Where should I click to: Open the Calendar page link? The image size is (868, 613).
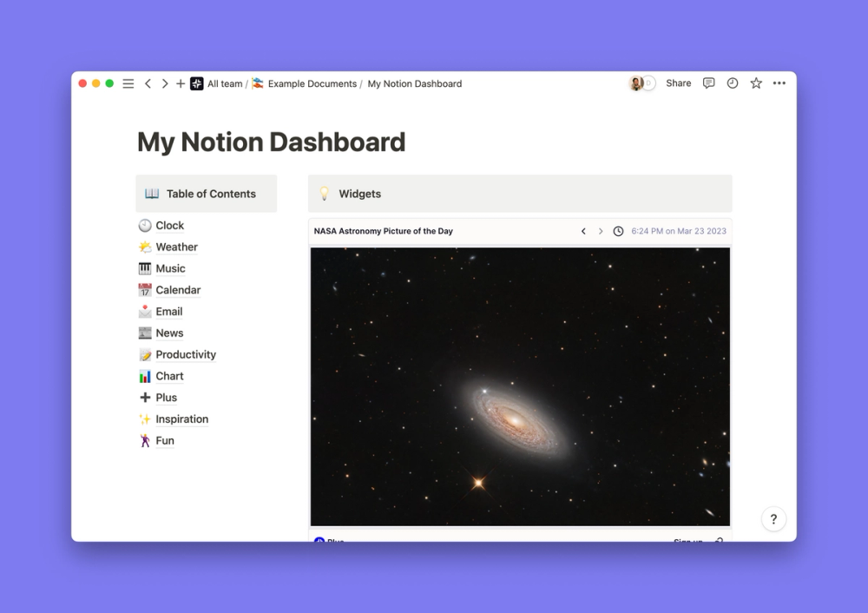[178, 290]
